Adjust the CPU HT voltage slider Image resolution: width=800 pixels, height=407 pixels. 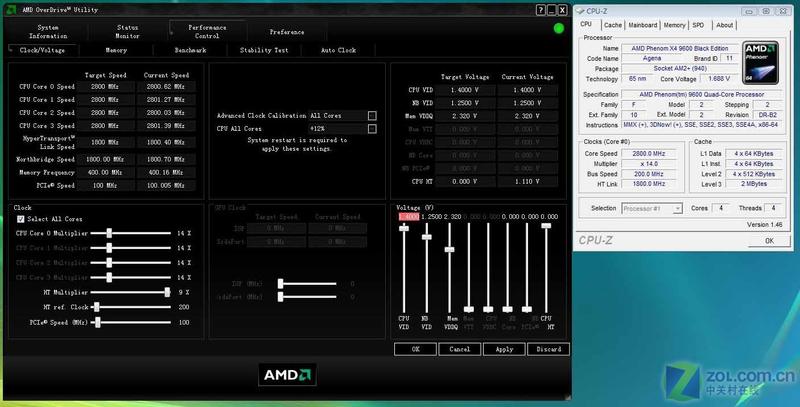(x=546, y=225)
